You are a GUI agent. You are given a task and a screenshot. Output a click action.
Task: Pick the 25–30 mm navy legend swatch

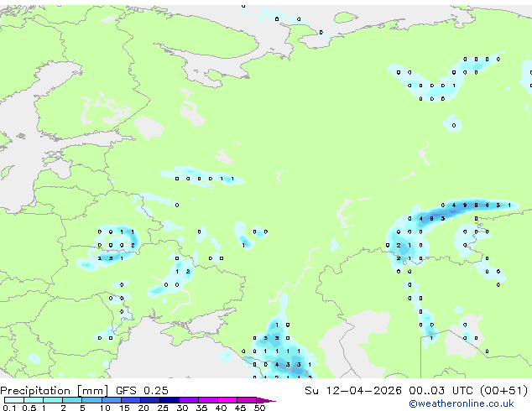(x=170, y=400)
